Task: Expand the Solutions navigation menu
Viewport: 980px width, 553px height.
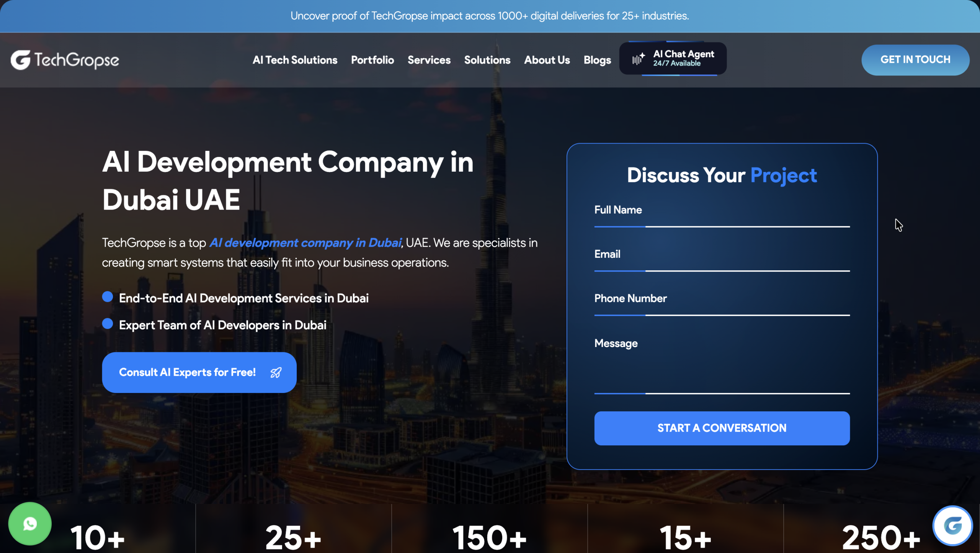Action: 487,60
